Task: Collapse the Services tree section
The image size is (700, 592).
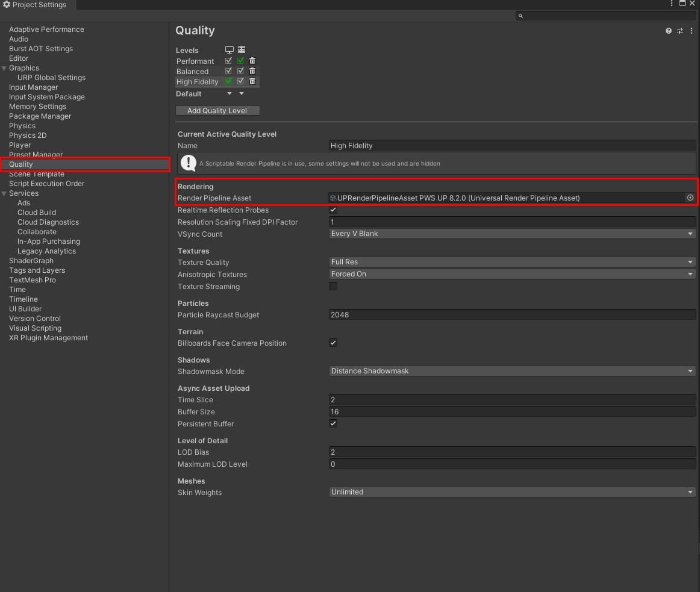Action: click(x=5, y=193)
